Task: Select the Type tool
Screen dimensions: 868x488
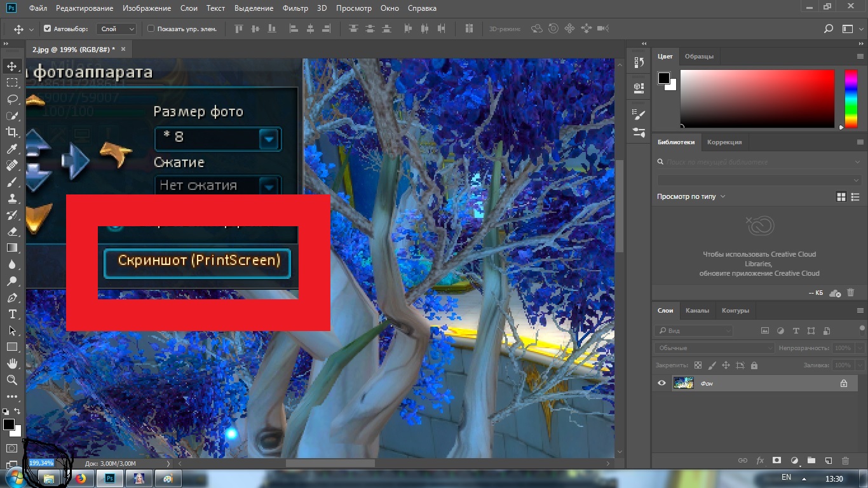Action: tap(12, 314)
